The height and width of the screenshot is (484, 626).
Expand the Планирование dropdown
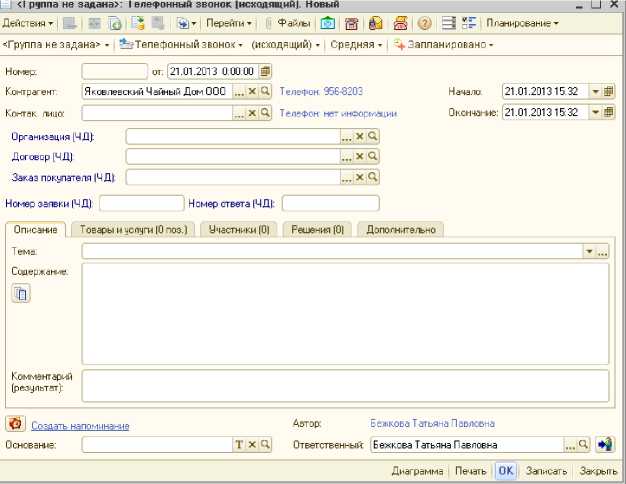[x=522, y=23]
